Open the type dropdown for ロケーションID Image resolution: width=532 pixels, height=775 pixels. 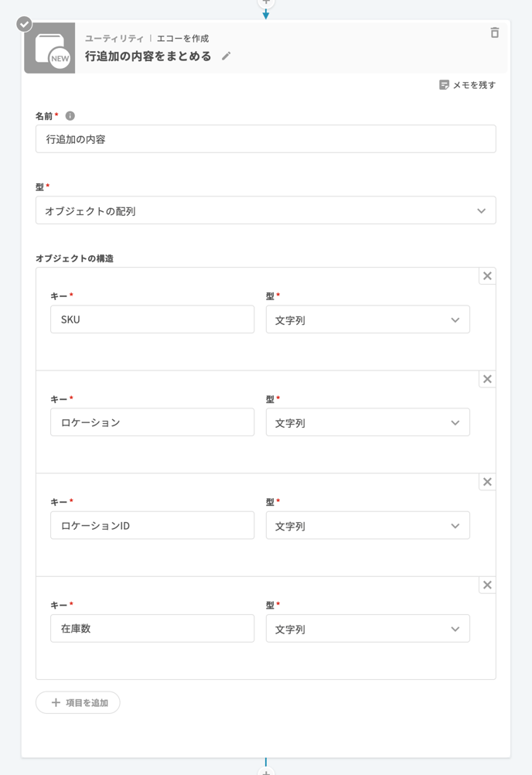coord(367,526)
